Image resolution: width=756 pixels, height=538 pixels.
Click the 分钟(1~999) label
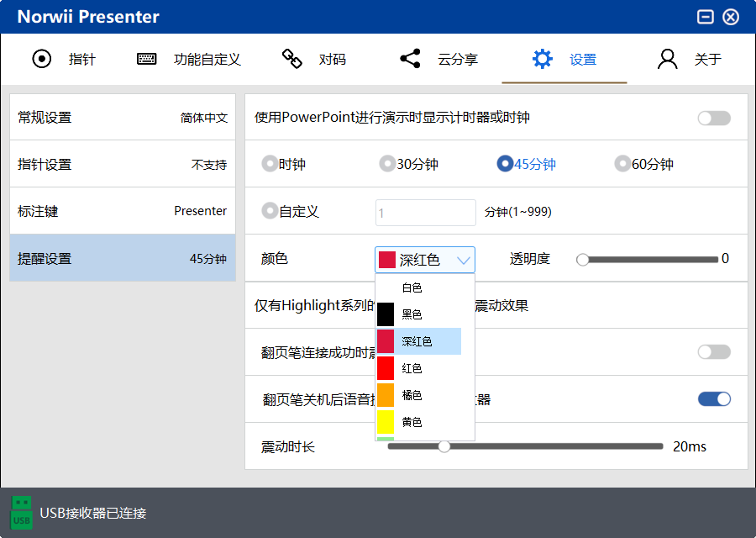(517, 212)
